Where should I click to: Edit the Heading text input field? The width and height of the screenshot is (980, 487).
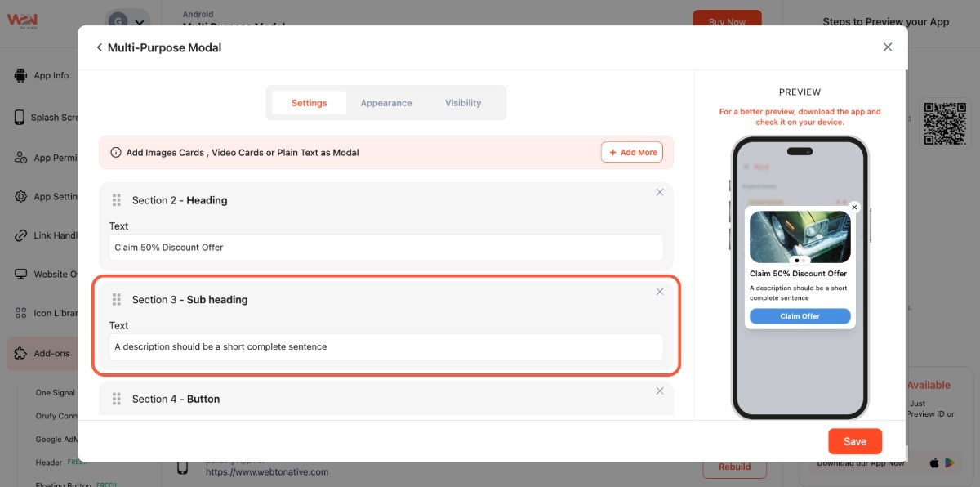coord(386,248)
